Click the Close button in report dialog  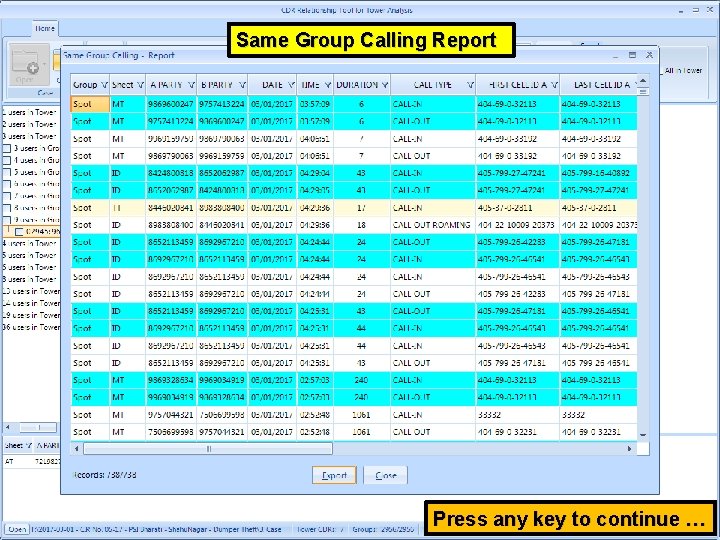click(385, 475)
